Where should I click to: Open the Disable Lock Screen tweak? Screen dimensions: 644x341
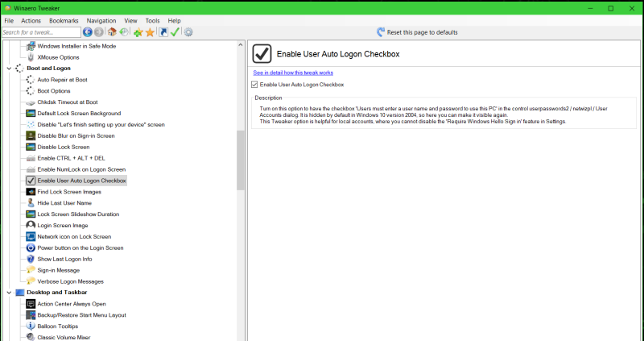point(64,147)
